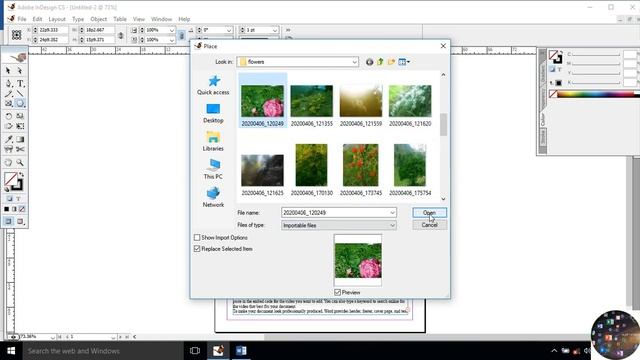Select the Ellipse shape tool
The height and width of the screenshot is (360, 640).
[x=20, y=104]
